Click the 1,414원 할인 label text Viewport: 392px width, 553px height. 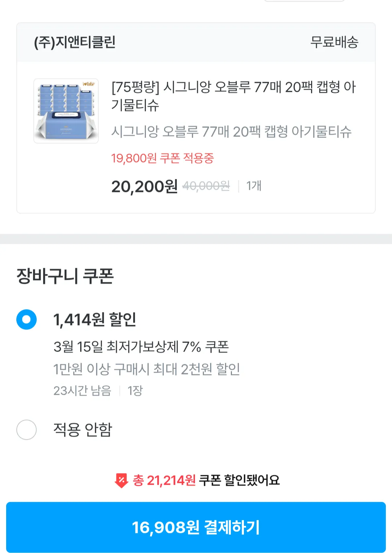pos(95,320)
